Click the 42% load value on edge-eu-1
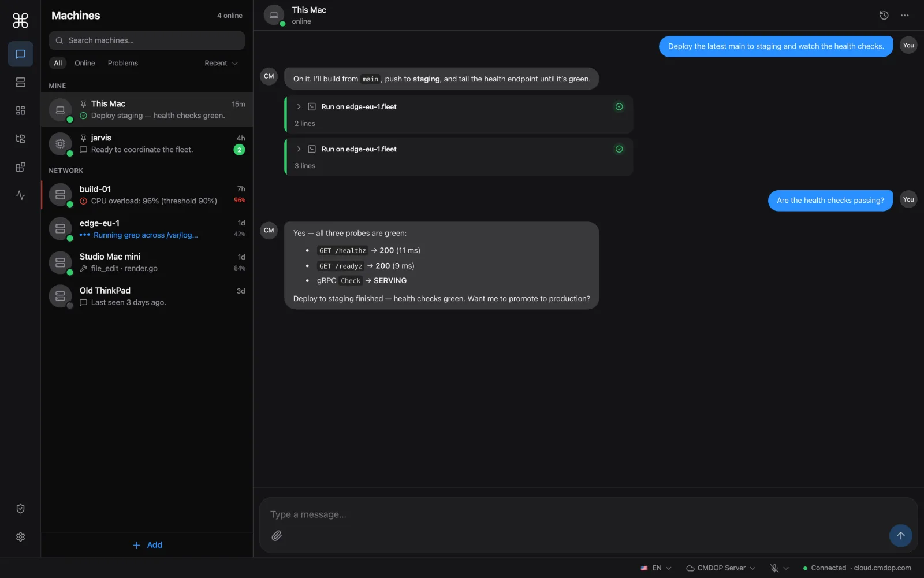The height and width of the screenshot is (578, 924). [240, 235]
